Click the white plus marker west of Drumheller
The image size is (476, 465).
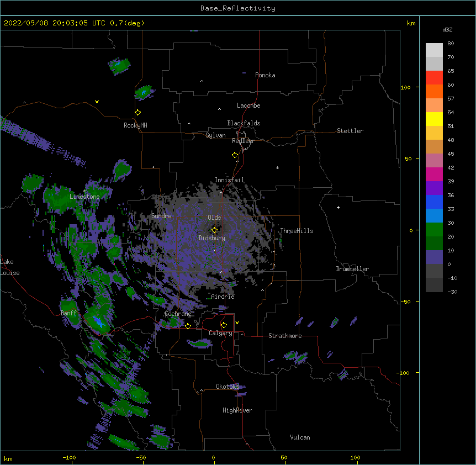click(x=338, y=207)
